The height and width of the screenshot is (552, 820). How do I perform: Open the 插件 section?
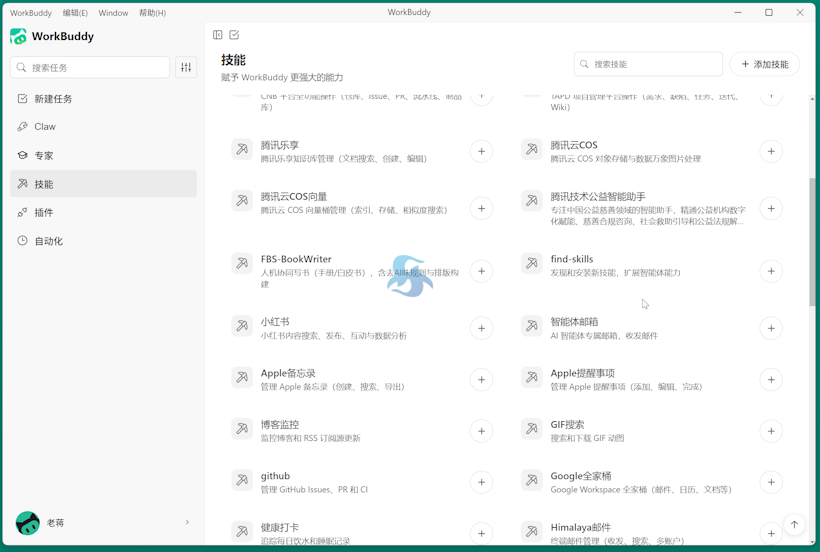(104, 212)
